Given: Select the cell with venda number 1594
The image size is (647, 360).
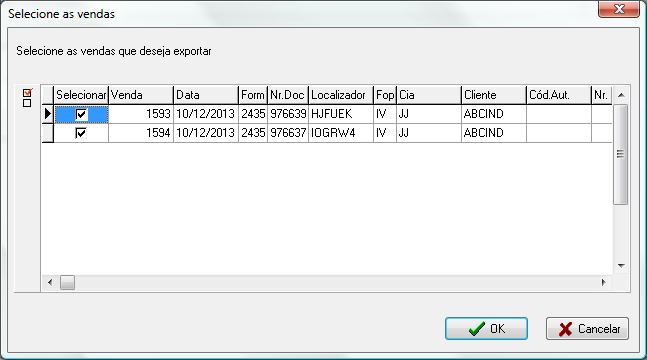Looking at the screenshot, I should pyautogui.click(x=141, y=133).
